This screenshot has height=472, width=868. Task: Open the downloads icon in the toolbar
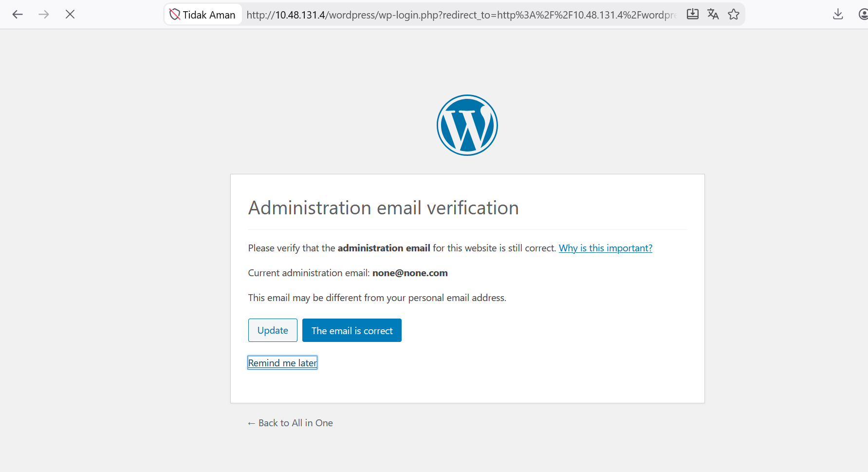(x=838, y=15)
